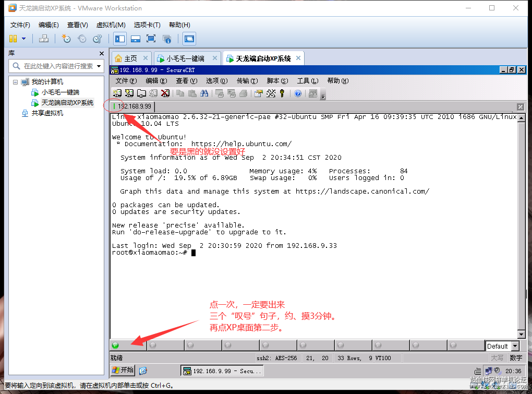Open the Keymap Editor icon
532x394 pixels.
[271, 93]
